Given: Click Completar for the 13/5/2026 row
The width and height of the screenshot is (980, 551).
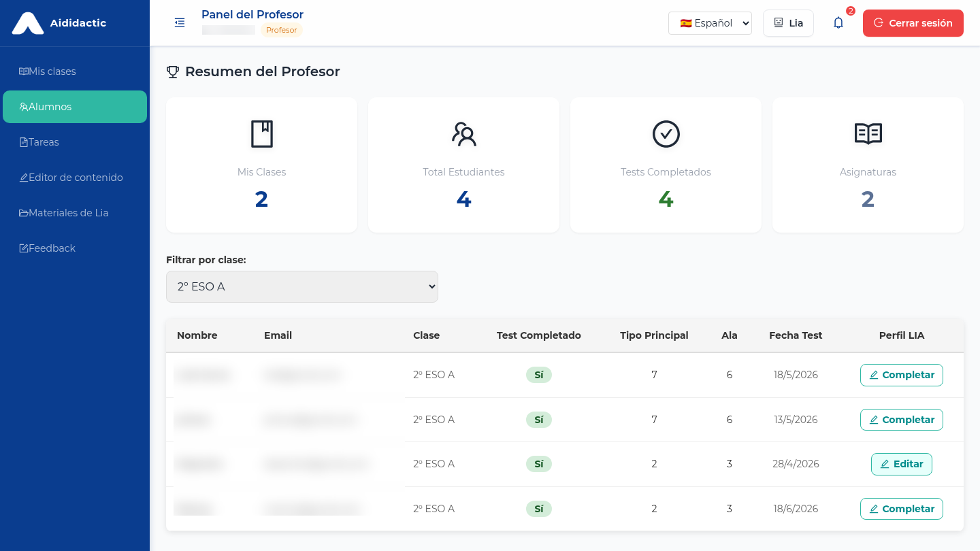Looking at the screenshot, I should click(x=902, y=420).
